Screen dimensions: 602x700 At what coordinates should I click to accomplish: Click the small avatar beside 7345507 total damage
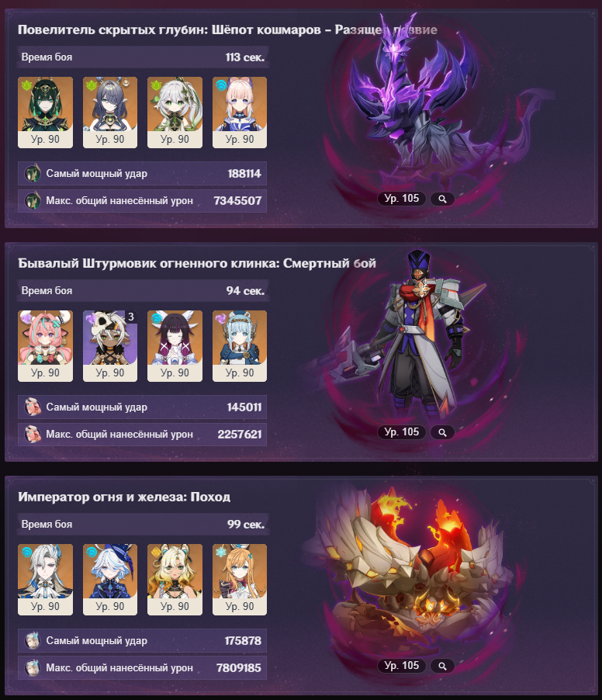point(33,201)
